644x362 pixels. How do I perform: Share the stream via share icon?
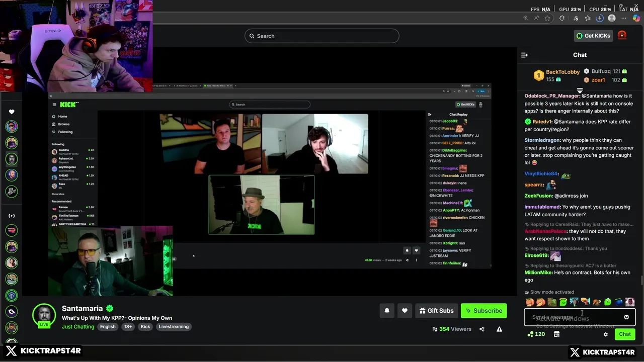tap(482, 329)
